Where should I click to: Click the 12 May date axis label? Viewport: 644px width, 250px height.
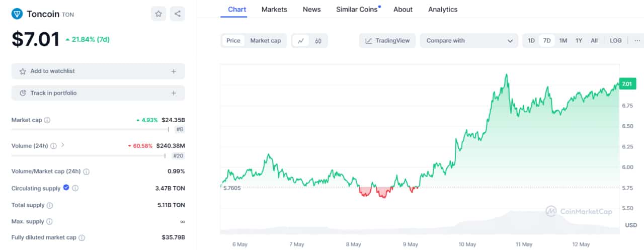point(581,244)
